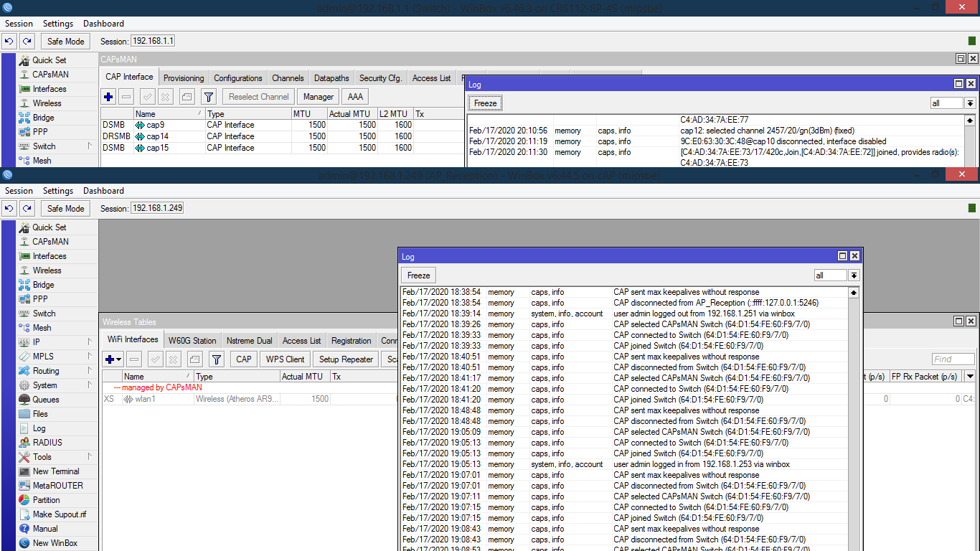Click the funnel filter icon in CAPsMAN toolbar
Viewport: 980px width, 551px height.
[209, 97]
